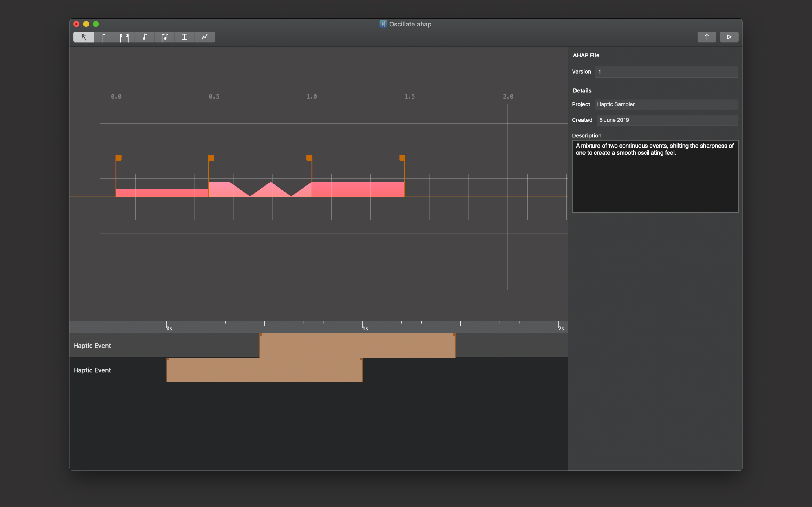
Task: Click the up-arrow export button
Action: (706, 37)
